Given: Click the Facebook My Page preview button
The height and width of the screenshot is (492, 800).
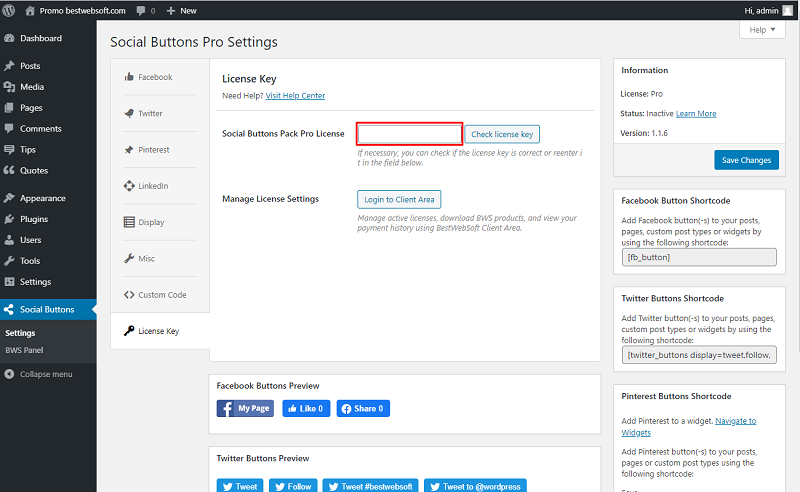Looking at the screenshot, I should pyautogui.click(x=245, y=408).
